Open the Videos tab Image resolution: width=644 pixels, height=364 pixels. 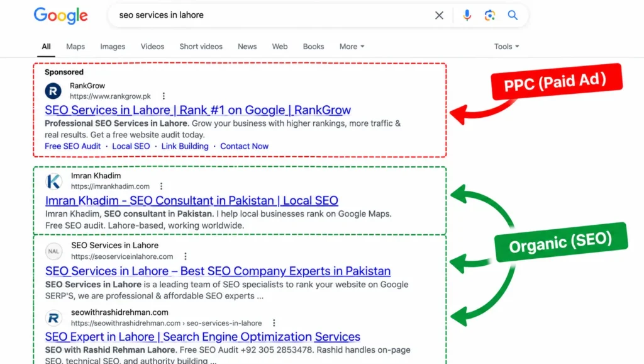[x=152, y=47]
